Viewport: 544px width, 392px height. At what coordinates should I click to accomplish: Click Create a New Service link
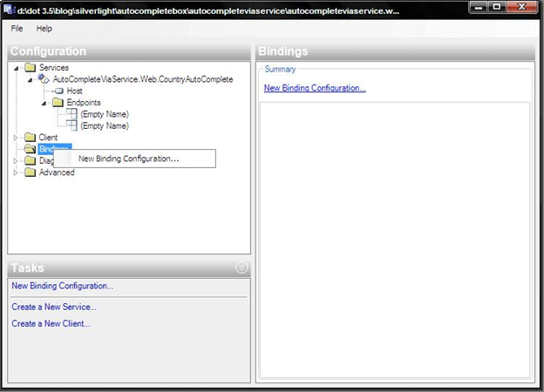[54, 307]
